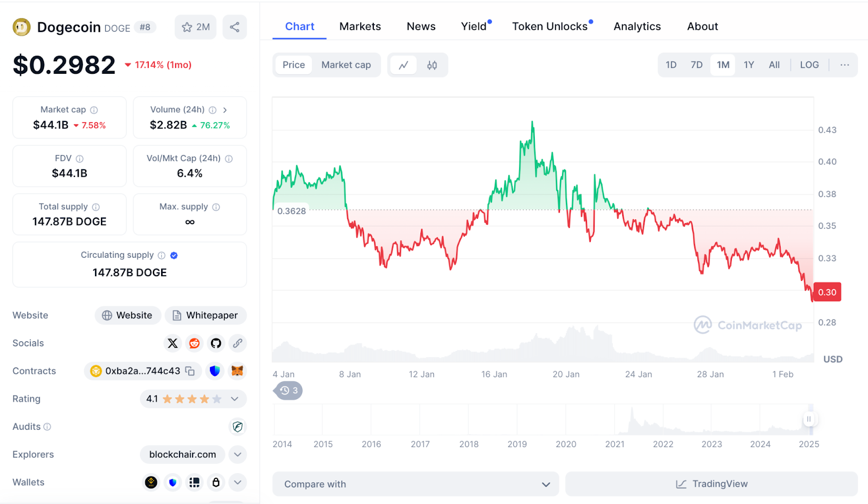The height and width of the screenshot is (504, 868).
Task: Open the TradingView chart button
Action: pyautogui.click(x=712, y=484)
